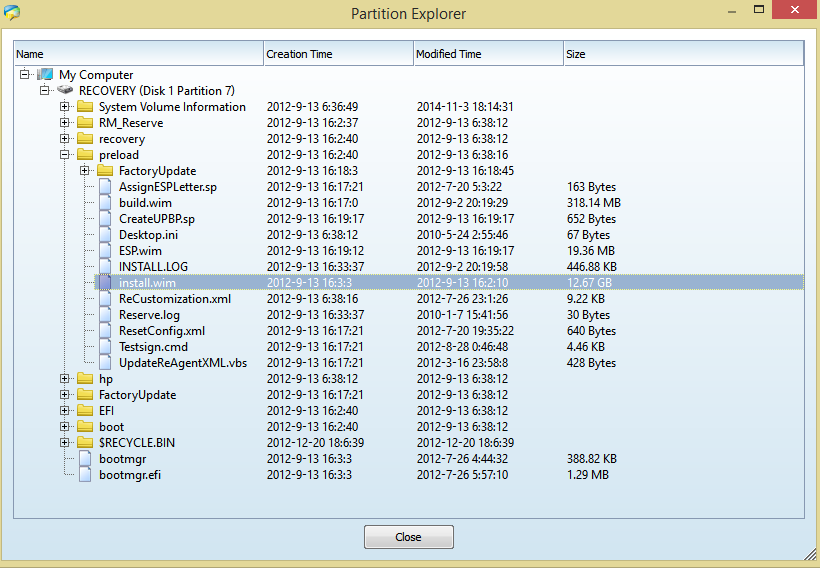Click the window resize grip corner

(811, 554)
